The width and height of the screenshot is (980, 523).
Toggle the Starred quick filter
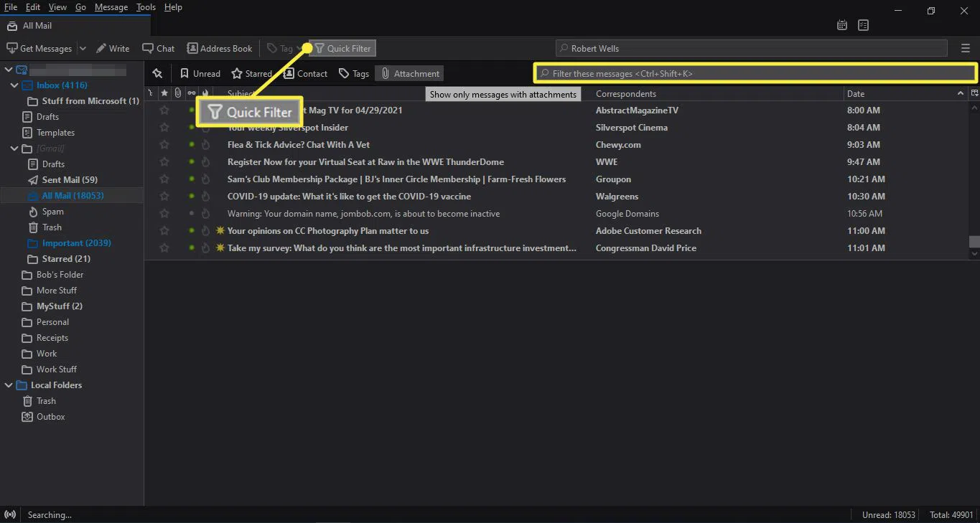coord(251,73)
